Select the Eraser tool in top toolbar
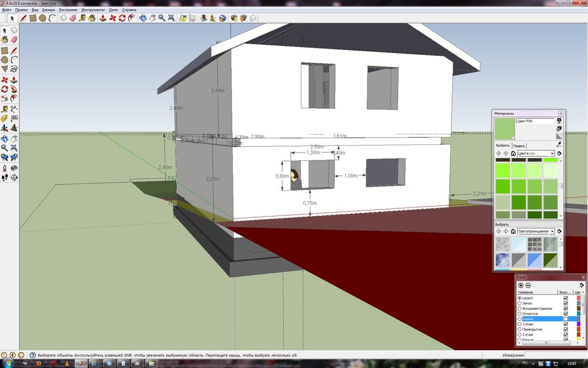Screen dimensions: 588x368 coord(72,18)
